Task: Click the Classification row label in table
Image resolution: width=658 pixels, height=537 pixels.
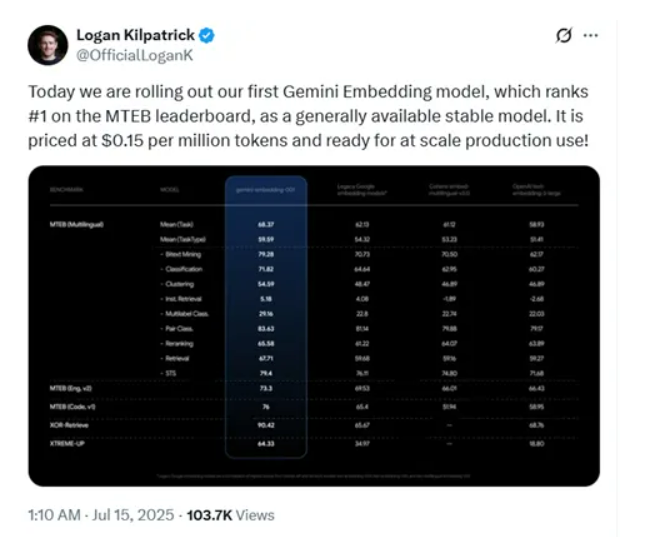Action: pos(183,269)
